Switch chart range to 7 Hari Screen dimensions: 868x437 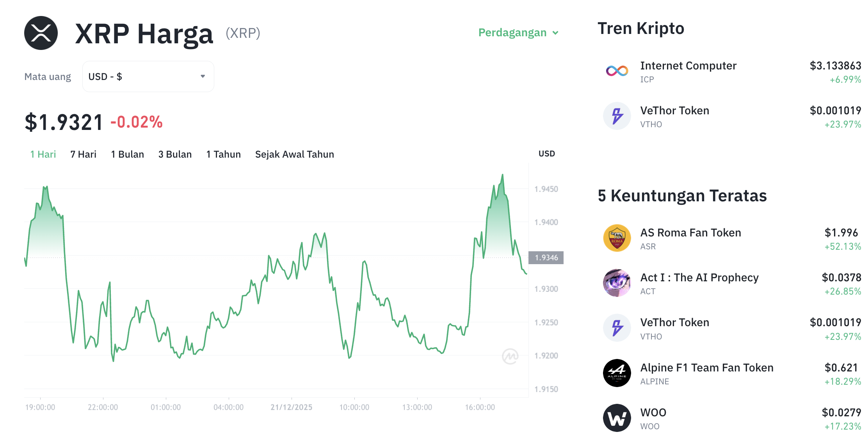[83, 154]
